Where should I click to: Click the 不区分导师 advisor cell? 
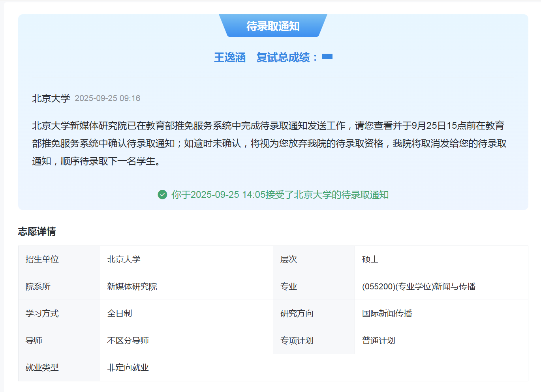coord(128,341)
